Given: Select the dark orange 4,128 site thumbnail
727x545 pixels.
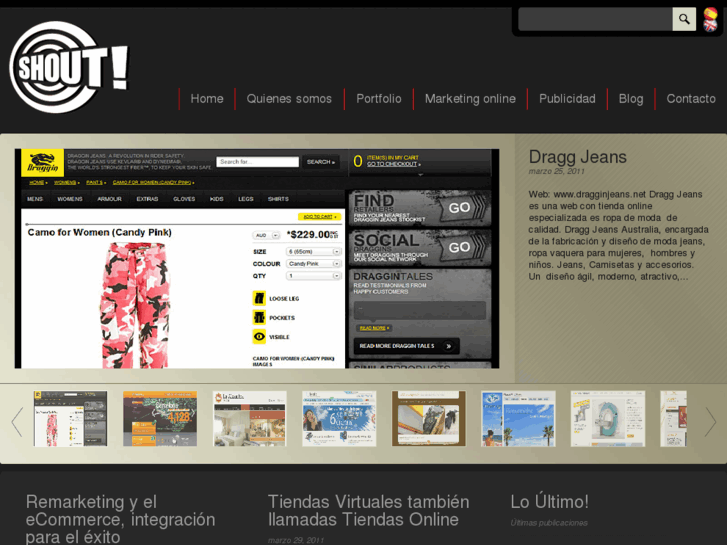Looking at the screenshot, I should tap(160, 418).
